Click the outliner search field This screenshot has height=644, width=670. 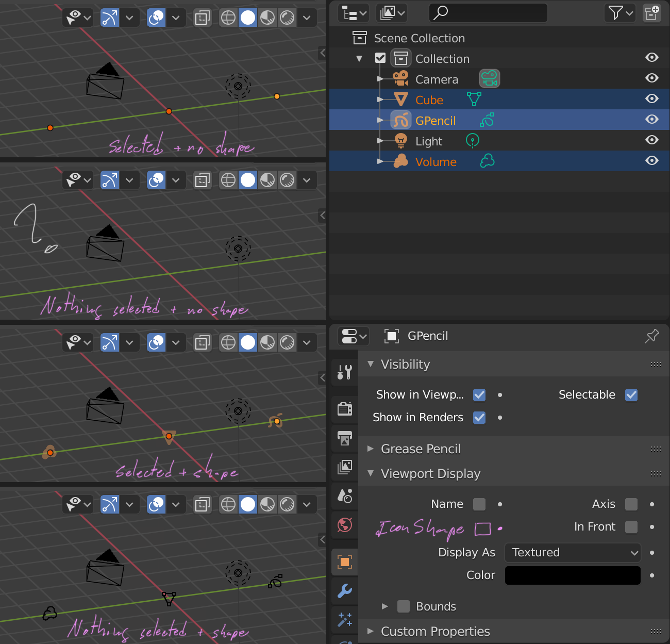[x=488, y=12]
